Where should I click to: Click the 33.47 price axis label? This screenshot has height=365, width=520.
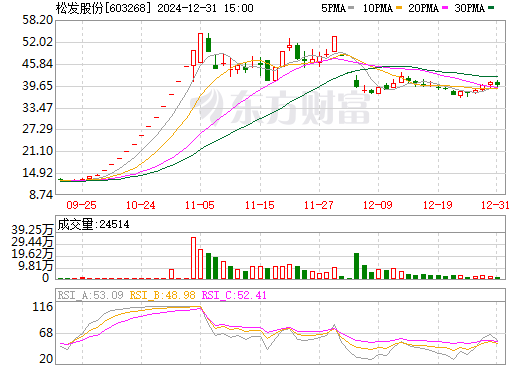point(38,108)
